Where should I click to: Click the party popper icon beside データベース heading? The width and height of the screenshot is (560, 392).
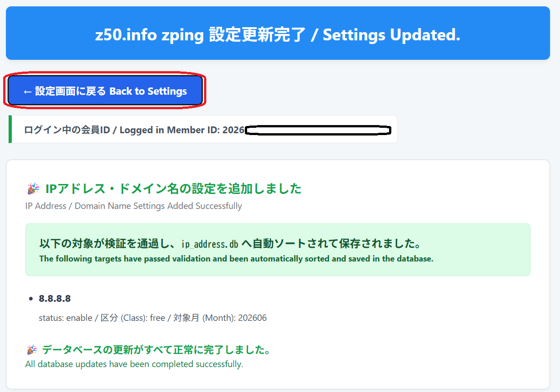pyautogui.click(x=32, y=350)
